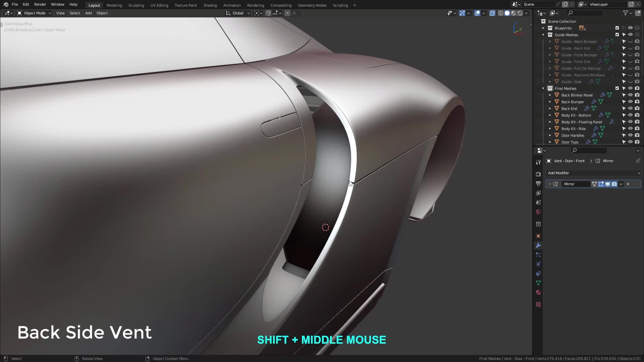
Task: Open the Render menu
Action: tap(40, 4)
